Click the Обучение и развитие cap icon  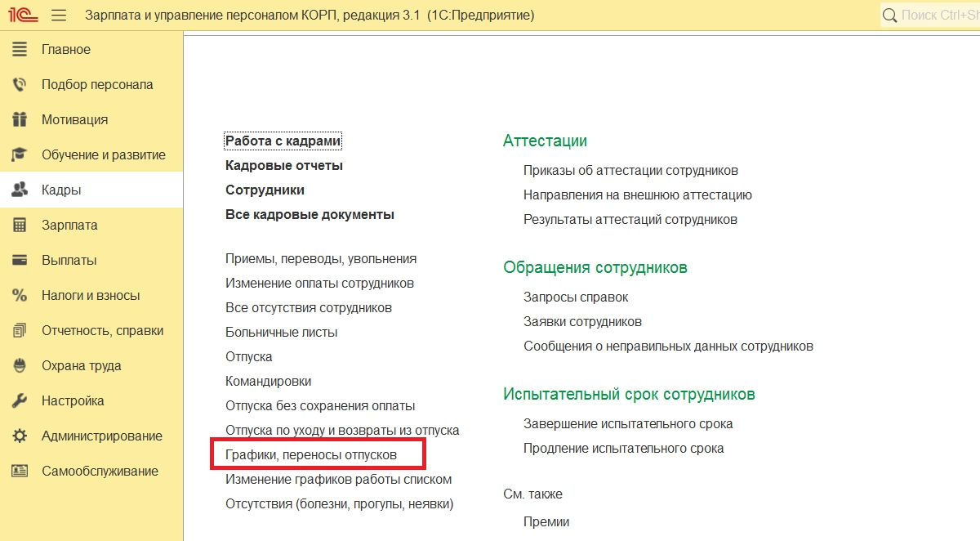pos(20,155)
